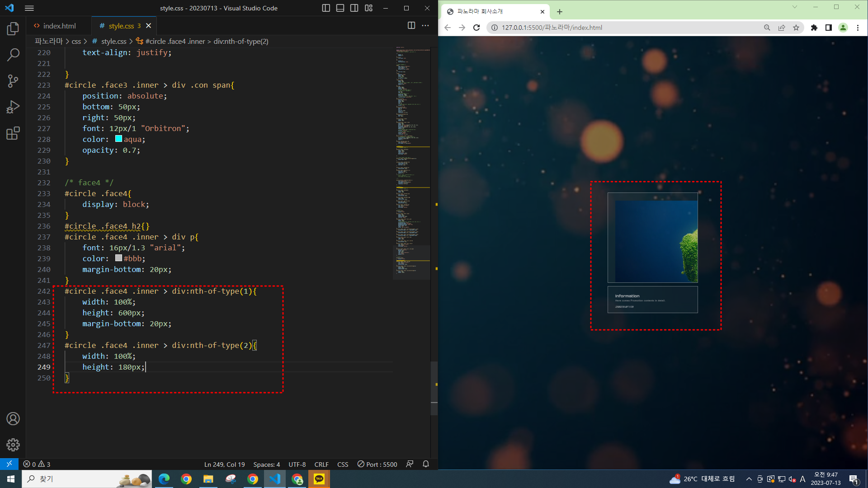Open the hamburger application menu
Screen dimensions: 868x488
pos(29,8)
